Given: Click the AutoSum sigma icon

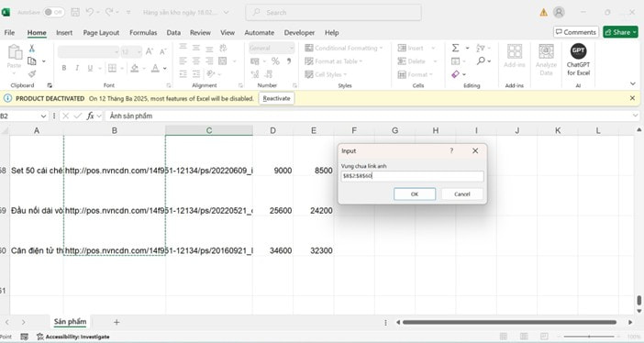Looking at the screenshot, I should click(x=456, y=48).
